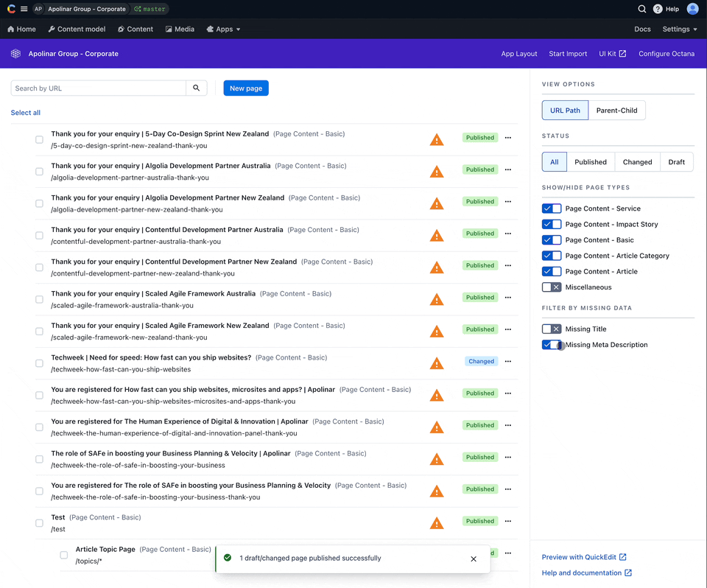Viewport: 707px width, 588px height.
Task: Toggle Page Content - Service page type
Action: [552, 209]
